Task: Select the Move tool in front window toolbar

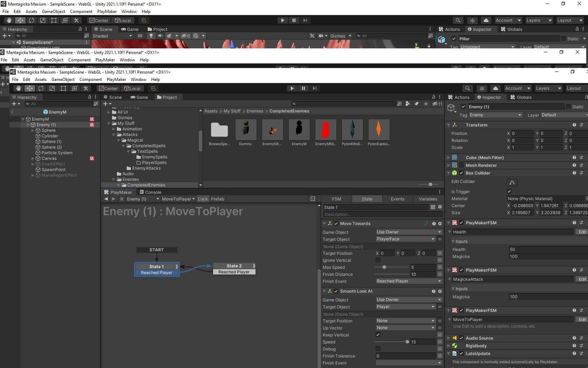Action: point(30,88)
